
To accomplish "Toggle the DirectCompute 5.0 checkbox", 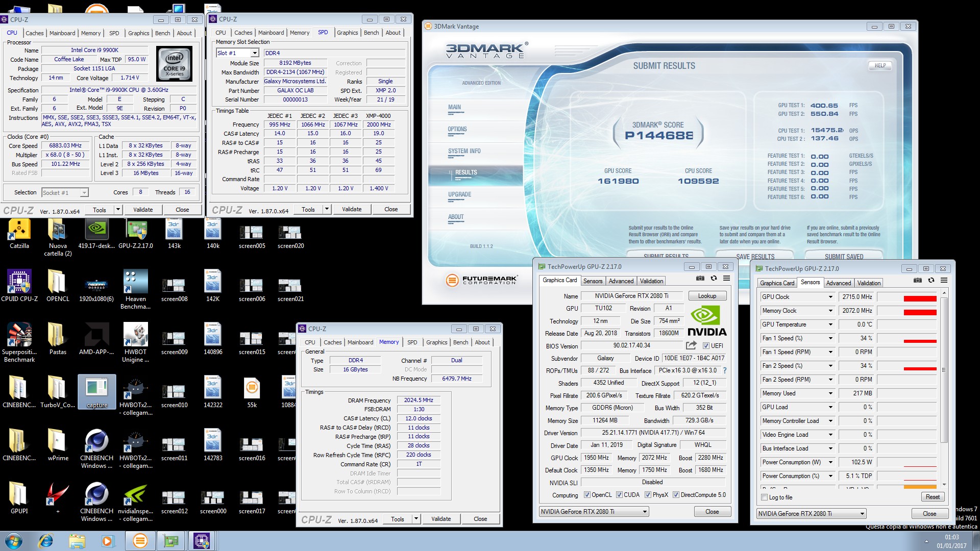I will click(x=676, y=495).
